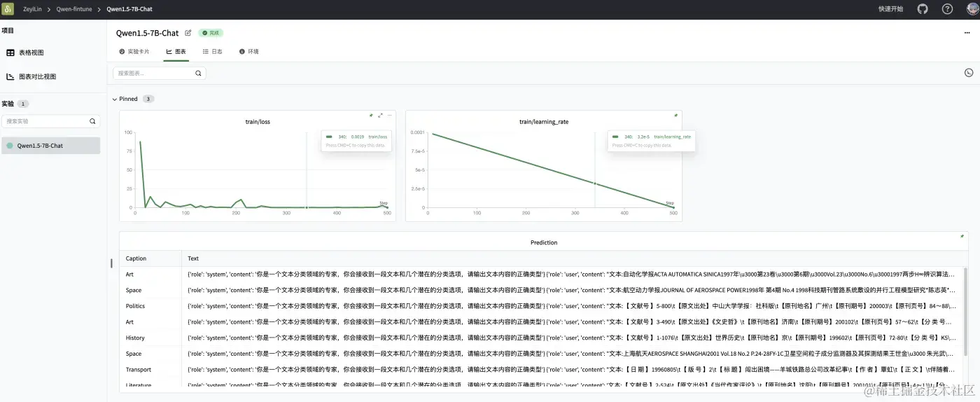Image resolution: width=980 pixels, height=402 pixels.
Task: Click the train/loss chart title
Action: [258, 122]
